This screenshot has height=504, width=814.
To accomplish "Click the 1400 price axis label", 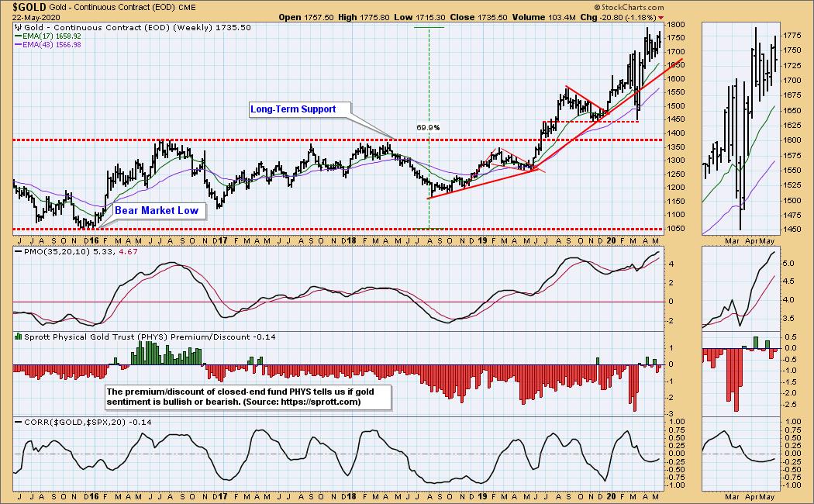I will tap(676, 133).
